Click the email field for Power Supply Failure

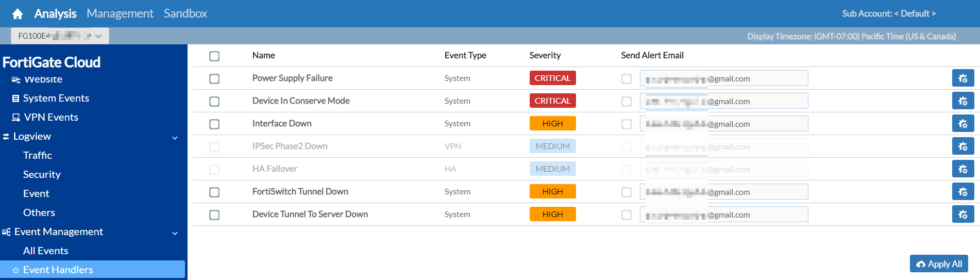[724, 78]
